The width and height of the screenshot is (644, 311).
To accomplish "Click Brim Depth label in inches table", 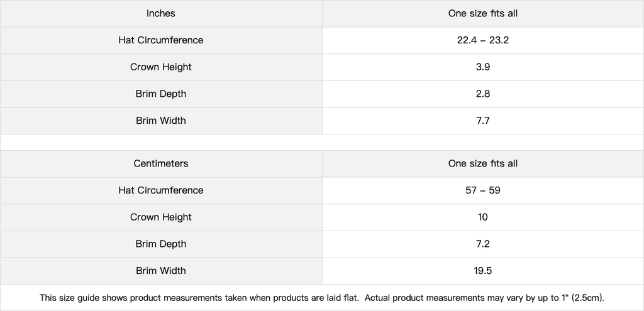I will (x=161, y=94).
